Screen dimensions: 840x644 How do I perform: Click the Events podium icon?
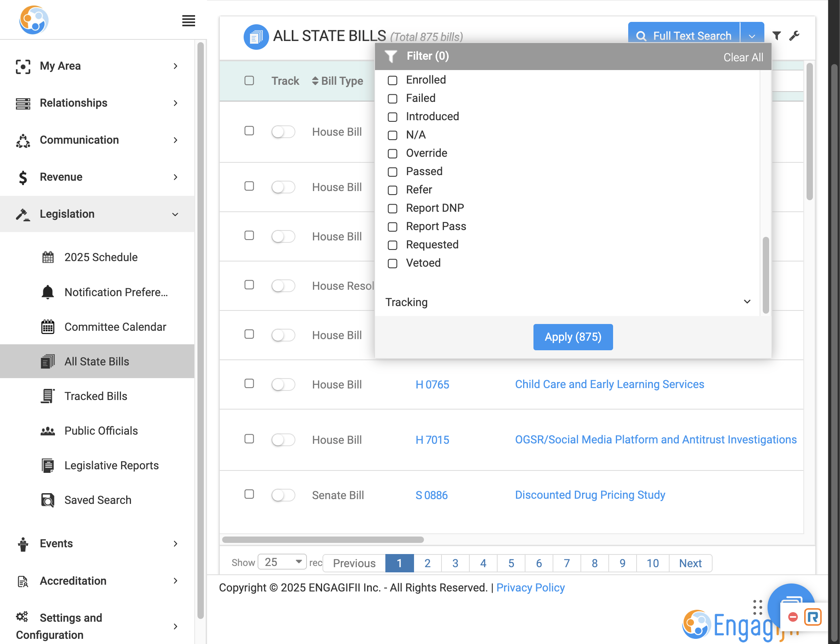[23, 544]
